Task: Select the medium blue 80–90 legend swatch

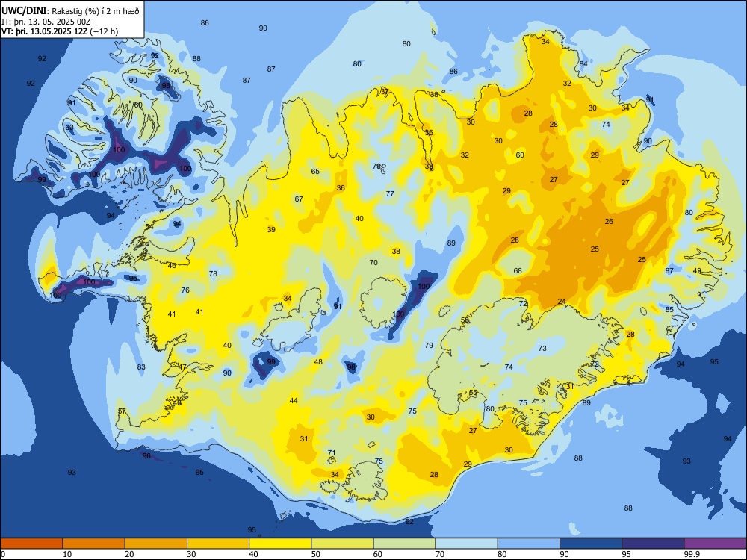Action: (x=529, y=544)
